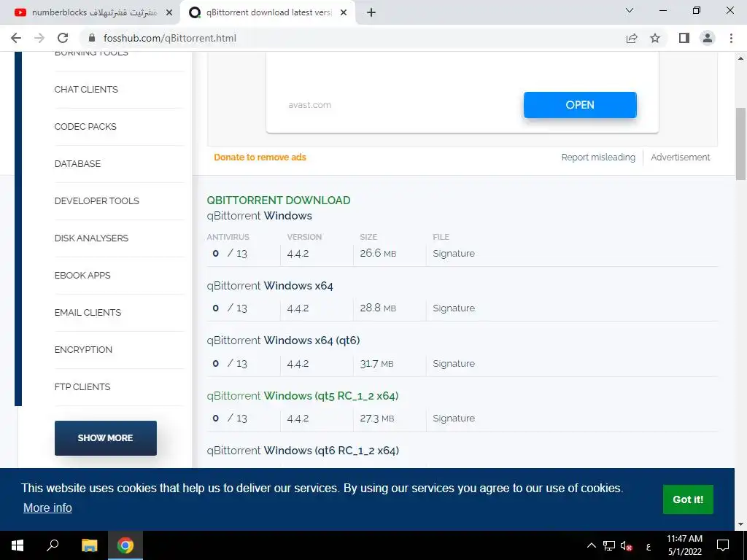Open DATABASE category
Image resolution: width=747 pixels, height=560 pixels.
point(77,164)
